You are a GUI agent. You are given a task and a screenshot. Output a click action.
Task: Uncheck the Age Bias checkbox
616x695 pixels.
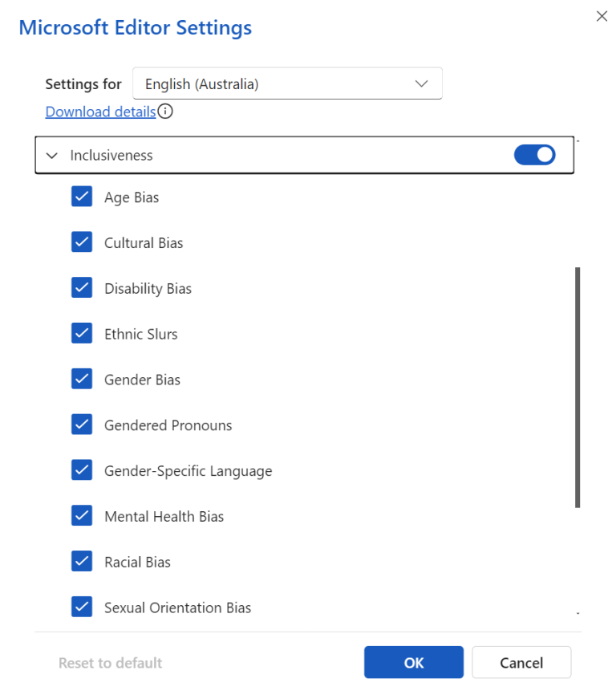[81, 196]
